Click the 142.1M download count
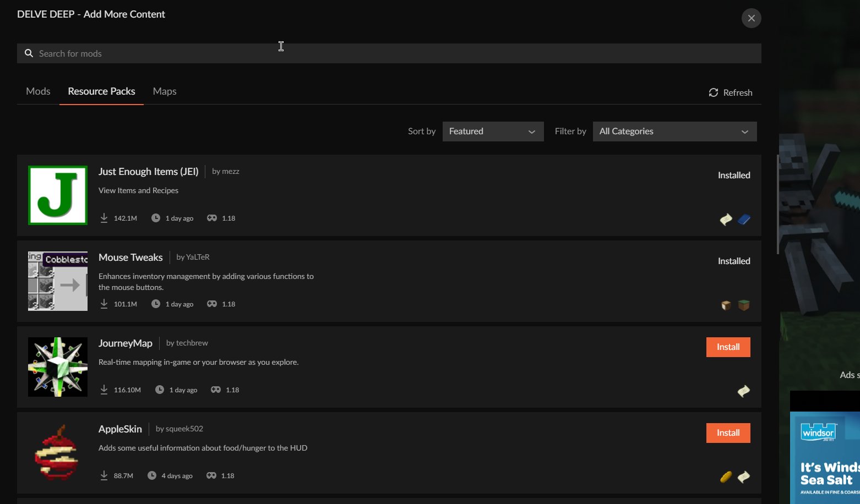The width and height of the screenshot is (860, 504). [126, 218]
